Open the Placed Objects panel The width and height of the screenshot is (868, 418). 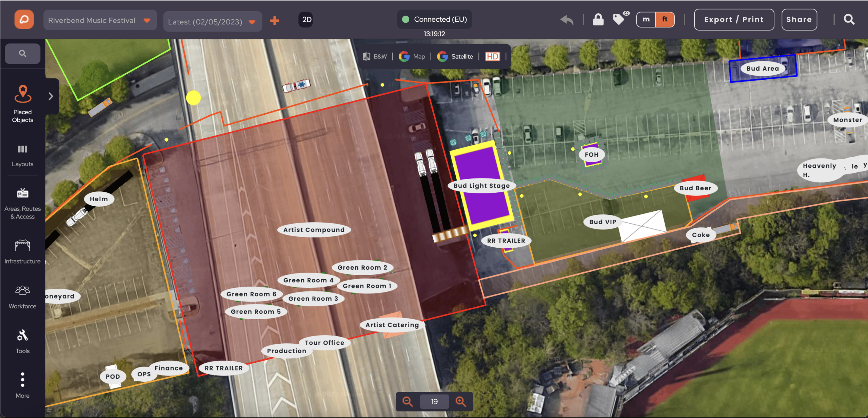pos(23,104)
